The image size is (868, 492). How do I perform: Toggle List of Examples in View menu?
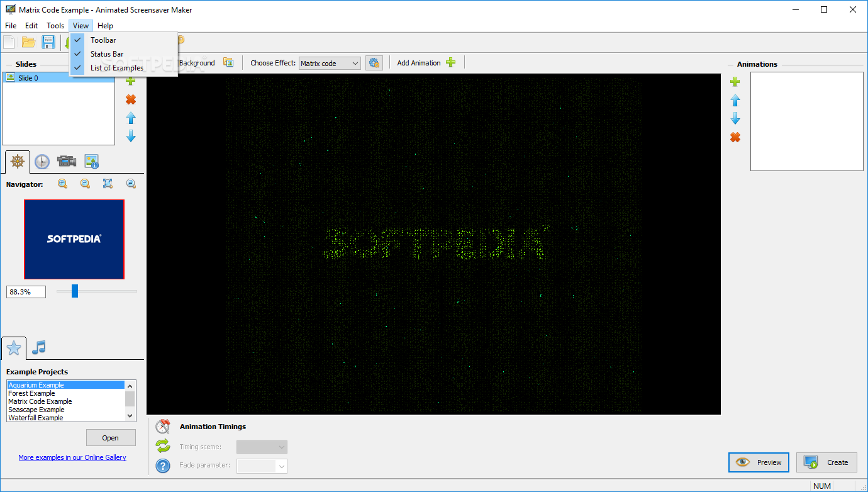tap(124, 67)
